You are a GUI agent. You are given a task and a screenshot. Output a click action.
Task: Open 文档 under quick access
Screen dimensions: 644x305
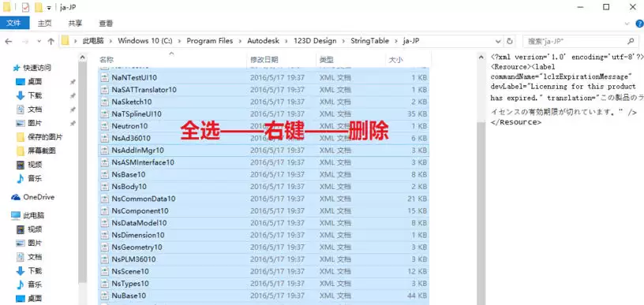[x=35, y=110]
